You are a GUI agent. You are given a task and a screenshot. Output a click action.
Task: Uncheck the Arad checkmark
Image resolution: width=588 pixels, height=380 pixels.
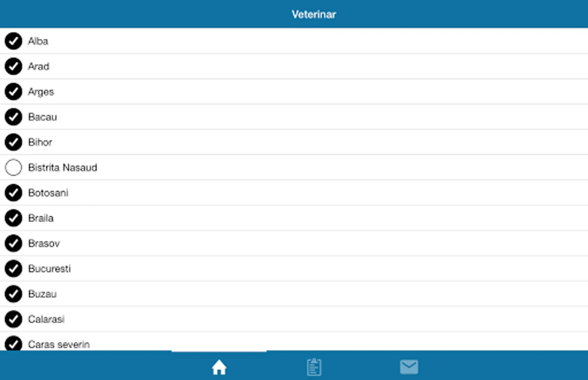tap(14, 66)
